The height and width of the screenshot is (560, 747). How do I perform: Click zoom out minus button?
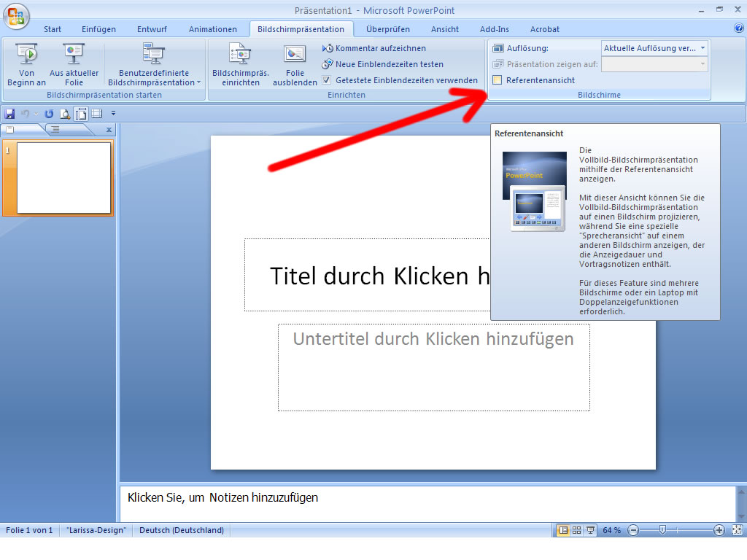pyautogui.click(x=633, y=530)
